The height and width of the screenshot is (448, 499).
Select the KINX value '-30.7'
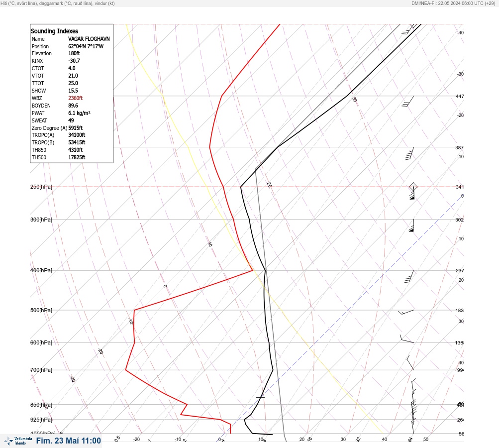74,61
